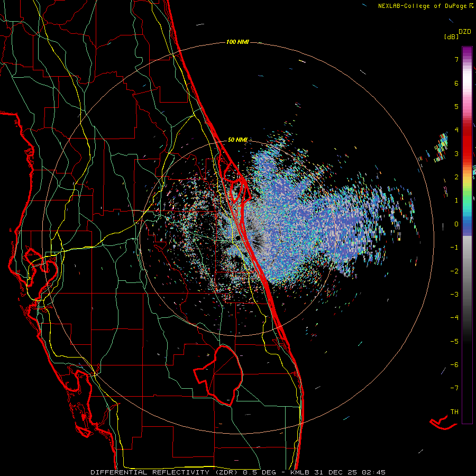Click the 0.5 DEG elevation text
Image resolution: width=476 pixels, height=476 pixels.
coord(260,472)
